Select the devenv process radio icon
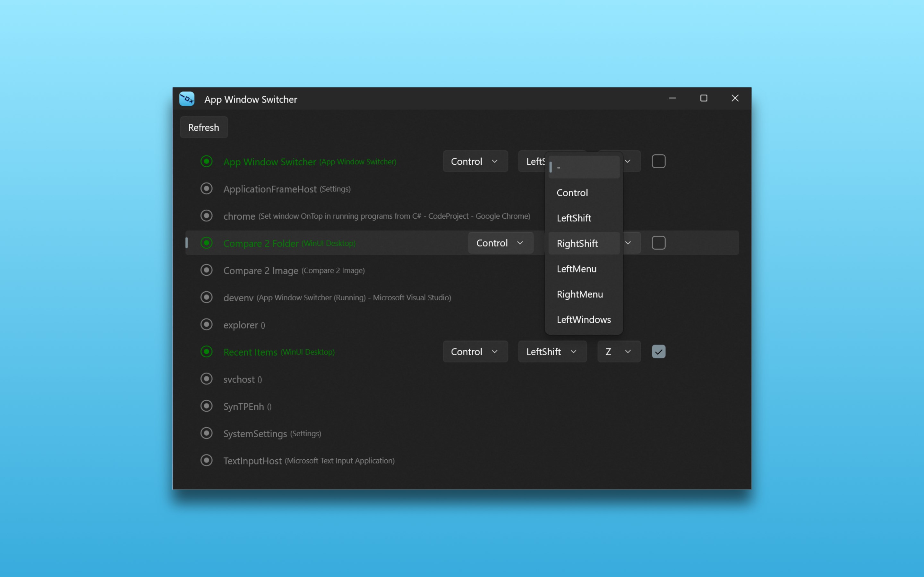Screen dimensions: 924x577 click(207, 297)
